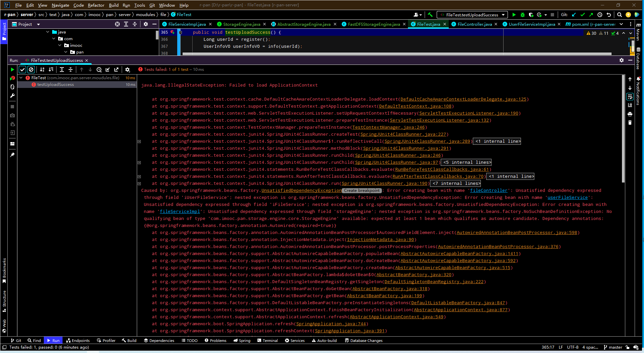The height and width of the screenshot is (353, 644).
Task: Open master branch widget
Action: coord(613,347)
